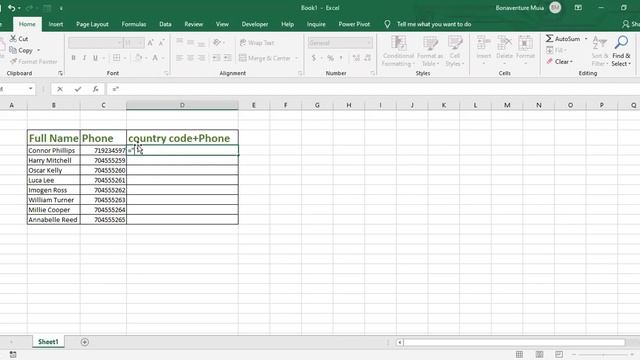The height and width of the screenshot is (360, 640).
Task: Confirm formula entry with checkmark
Action: (78, 89)
